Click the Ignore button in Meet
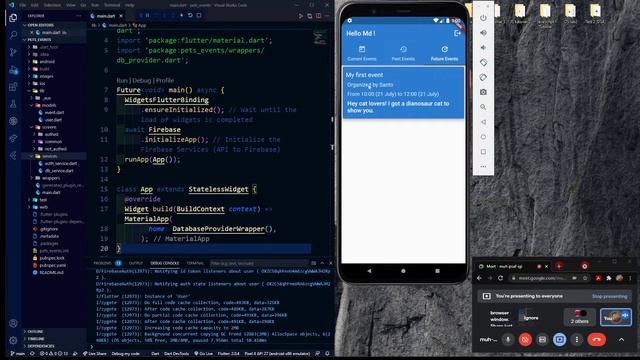Image resolution: width=640 pixels, height=360 pixels. click(531, 318)
